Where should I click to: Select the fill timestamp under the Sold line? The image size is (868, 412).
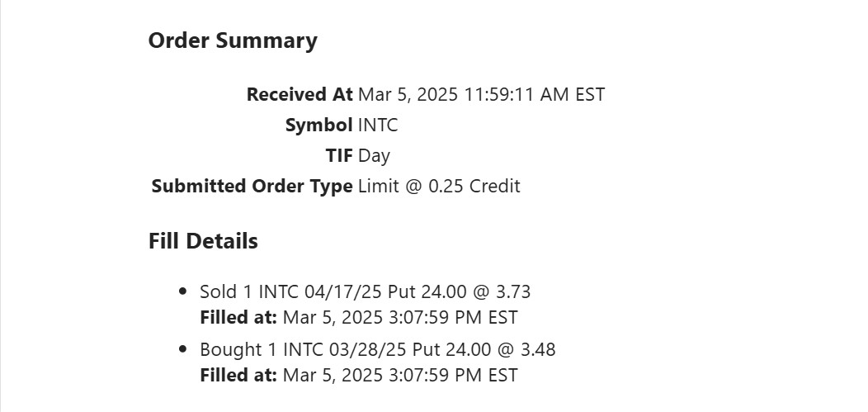(400, 318)
